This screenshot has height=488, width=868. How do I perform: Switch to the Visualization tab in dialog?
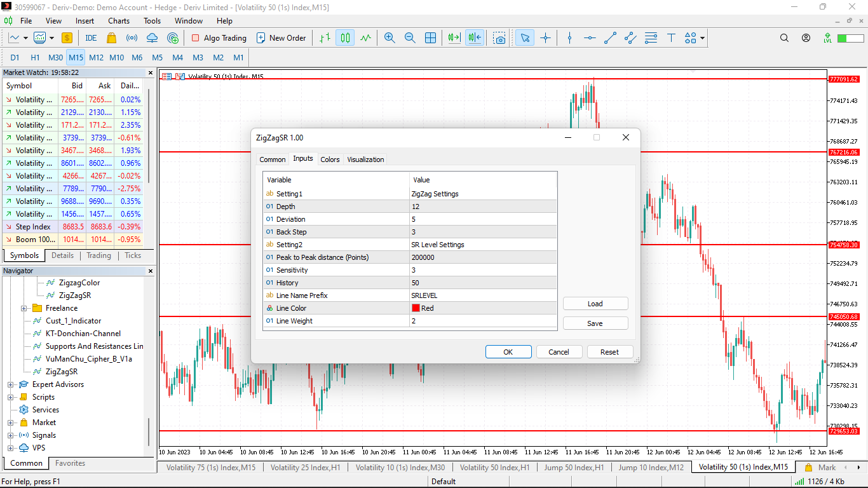click(x=365, y=159)
